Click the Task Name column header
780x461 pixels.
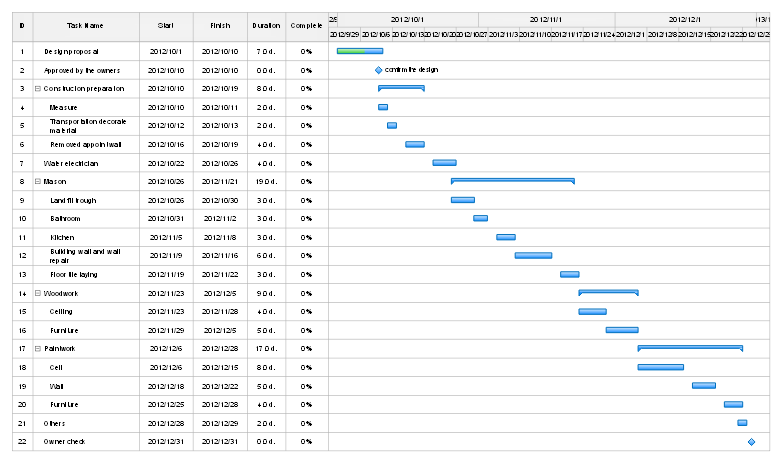click(x=85, y=25)
